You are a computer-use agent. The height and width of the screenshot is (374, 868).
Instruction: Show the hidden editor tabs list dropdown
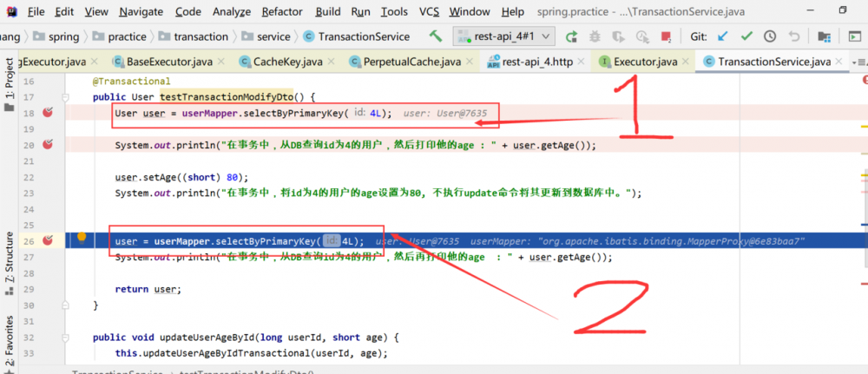(x=859, y=62)
